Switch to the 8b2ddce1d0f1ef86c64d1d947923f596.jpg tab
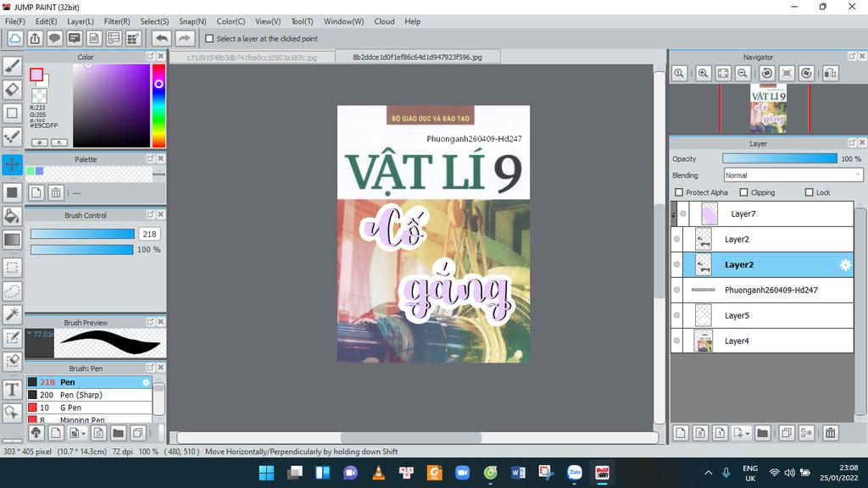868x488 pixels. pyautogui.click(x=417, y=57)
